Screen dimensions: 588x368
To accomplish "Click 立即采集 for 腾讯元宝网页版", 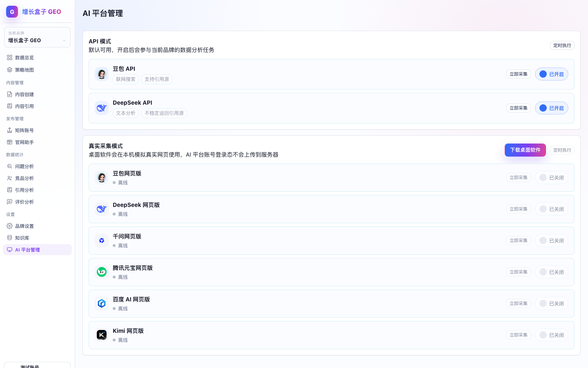I will 519,272.
